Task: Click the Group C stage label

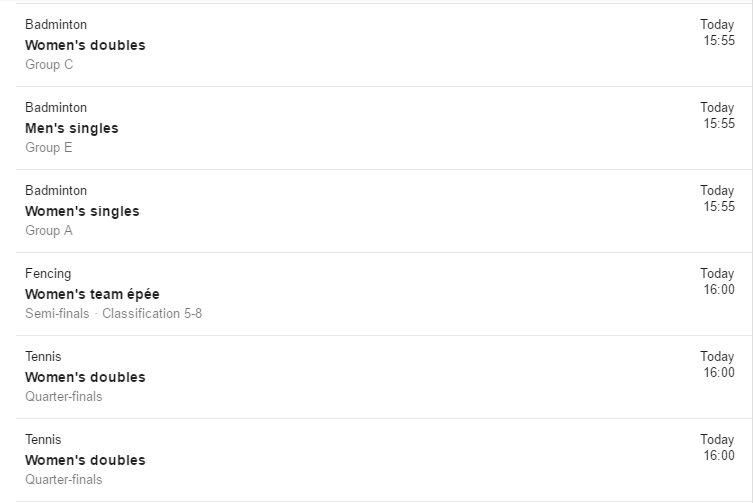Action: (x=49, y=64)
